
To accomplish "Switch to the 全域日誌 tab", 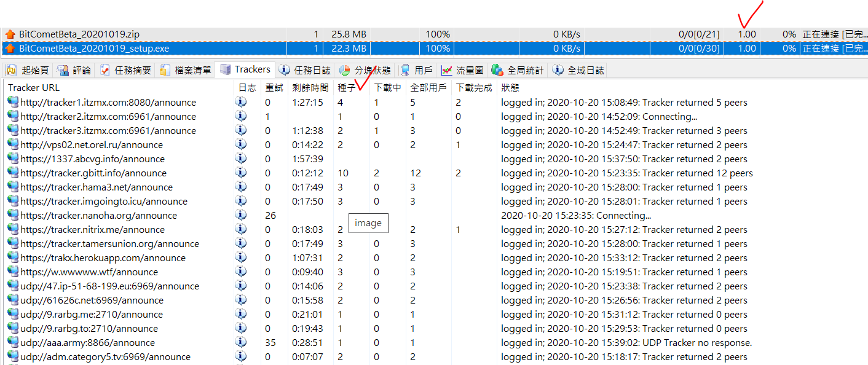I will click(x=578, y=70).
